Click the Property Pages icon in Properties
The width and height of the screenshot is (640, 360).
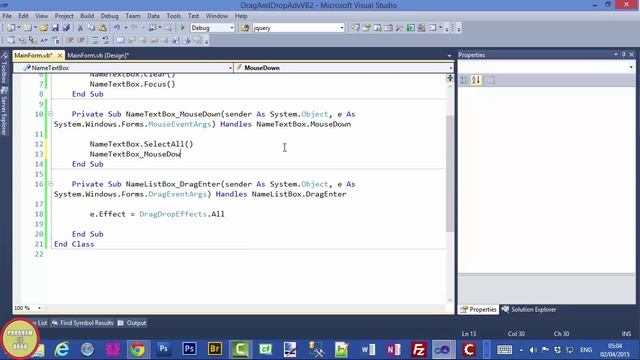[491, 80]
